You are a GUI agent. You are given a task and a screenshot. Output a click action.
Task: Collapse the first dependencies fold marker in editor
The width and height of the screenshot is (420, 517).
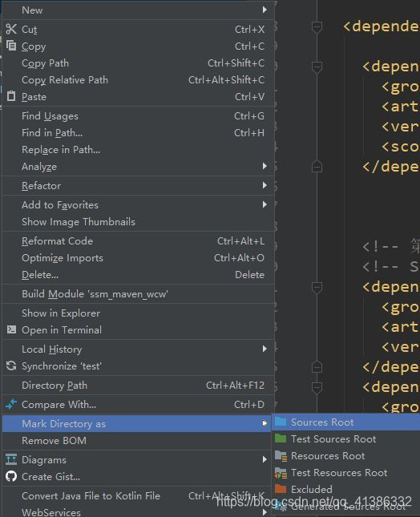(x=317, y=26)
